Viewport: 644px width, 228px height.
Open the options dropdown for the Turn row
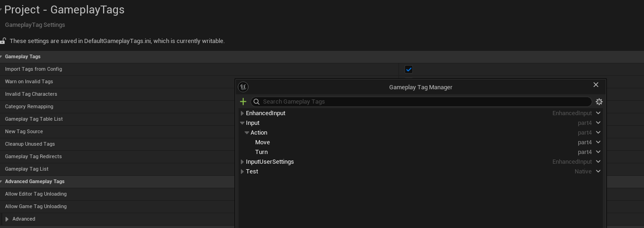coord(598,152)
